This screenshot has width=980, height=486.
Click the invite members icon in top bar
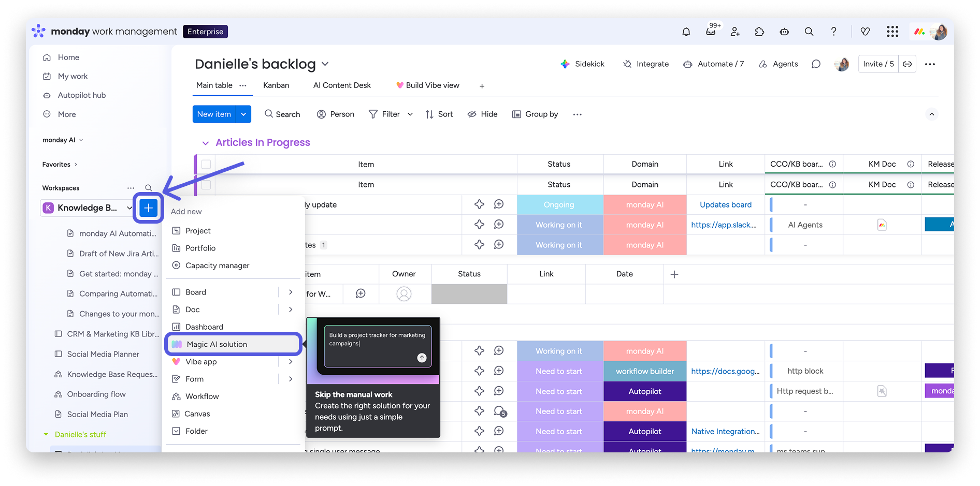click(735, 32)
